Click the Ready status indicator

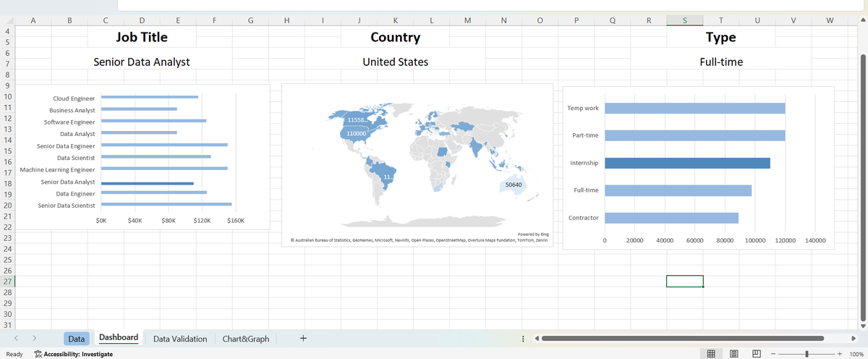(14, 354)
